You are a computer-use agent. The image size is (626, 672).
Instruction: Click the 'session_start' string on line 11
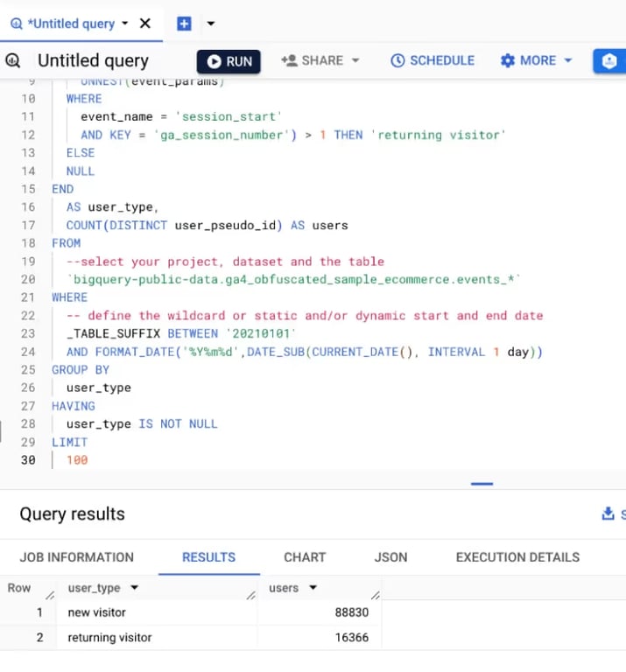[x=229, y=116]
